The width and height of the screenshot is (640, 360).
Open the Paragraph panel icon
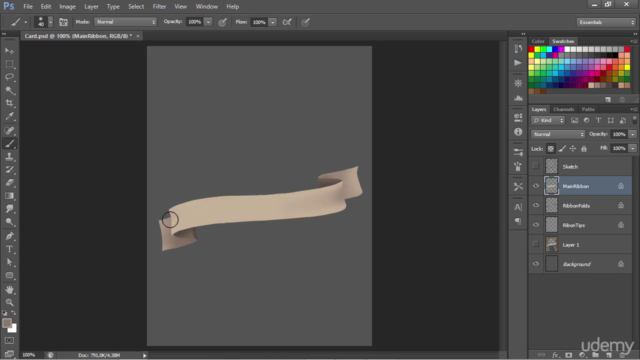(x=518, y=221)
